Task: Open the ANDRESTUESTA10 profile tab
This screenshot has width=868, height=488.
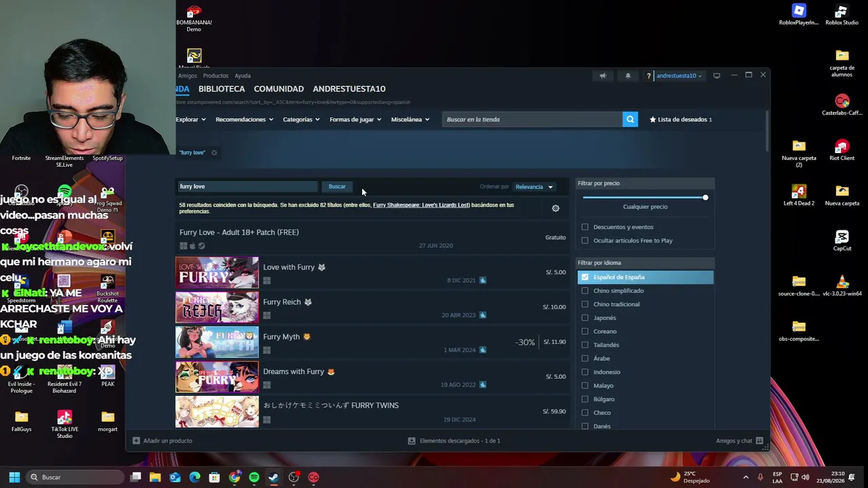Action: [349, 89]
